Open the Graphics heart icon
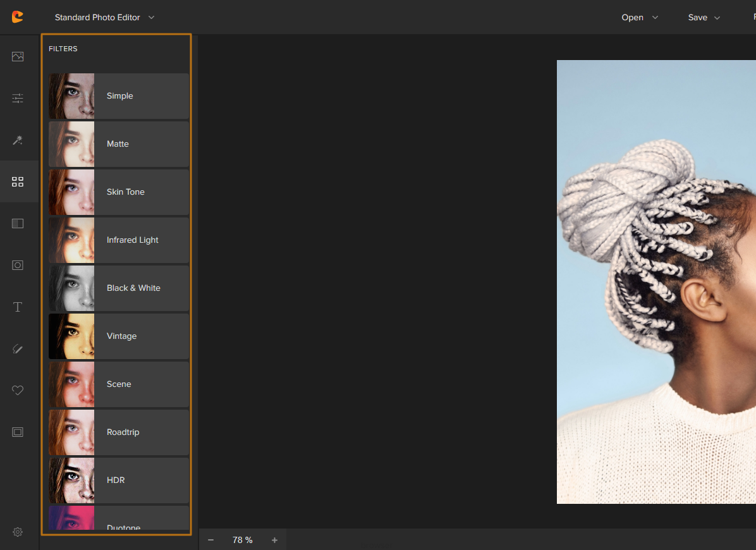The width and height of the screenshot is (756, 550). (x=18, y=391)
